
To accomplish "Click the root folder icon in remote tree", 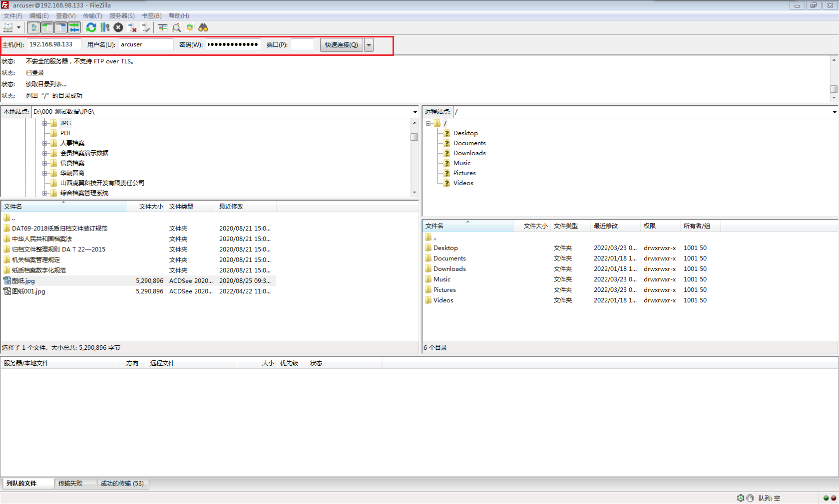I will 437,123.
